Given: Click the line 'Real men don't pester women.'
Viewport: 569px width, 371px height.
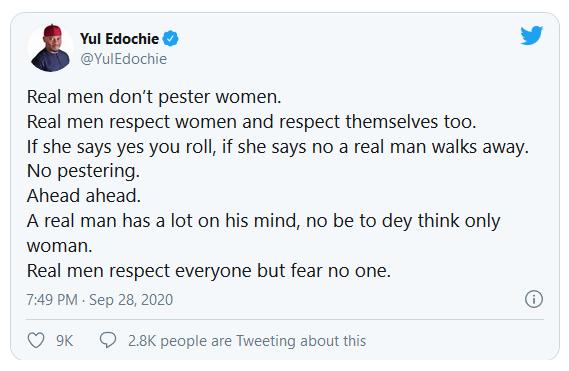Looking at the screenshot, I should pyautogui.click(x=154, y=97).
